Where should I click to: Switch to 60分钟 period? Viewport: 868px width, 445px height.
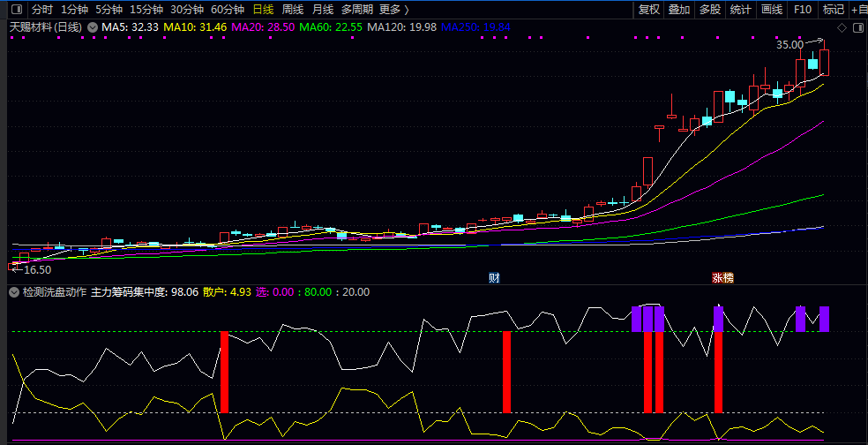click(x=228, y=10)
